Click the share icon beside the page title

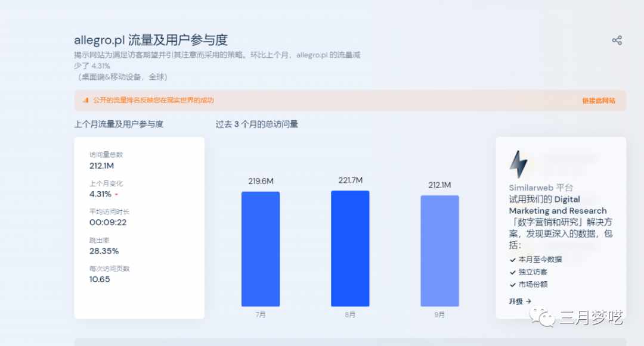coord(617,40)
